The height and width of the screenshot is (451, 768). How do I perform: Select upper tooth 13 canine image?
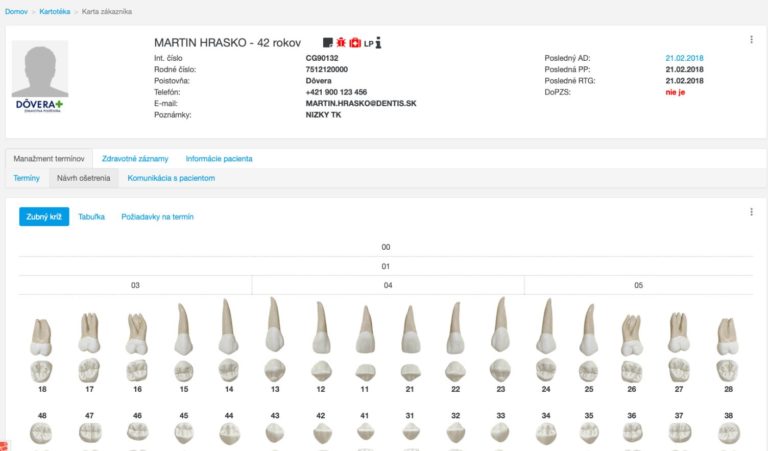click(273, 326)
